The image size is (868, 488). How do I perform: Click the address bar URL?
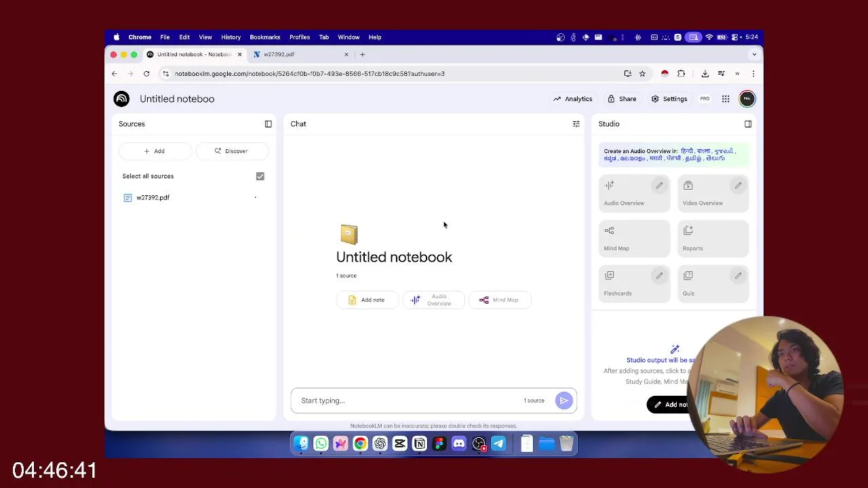point(309,74)
